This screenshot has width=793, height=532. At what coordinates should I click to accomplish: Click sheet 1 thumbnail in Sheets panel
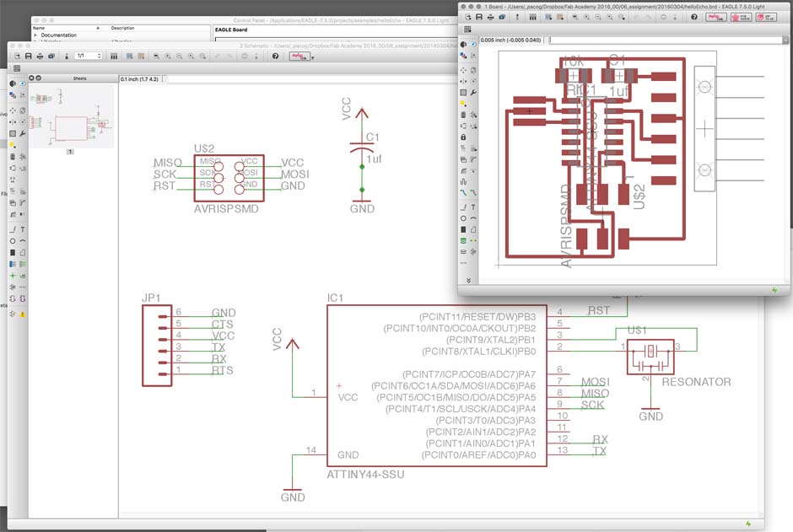point(72,116)
